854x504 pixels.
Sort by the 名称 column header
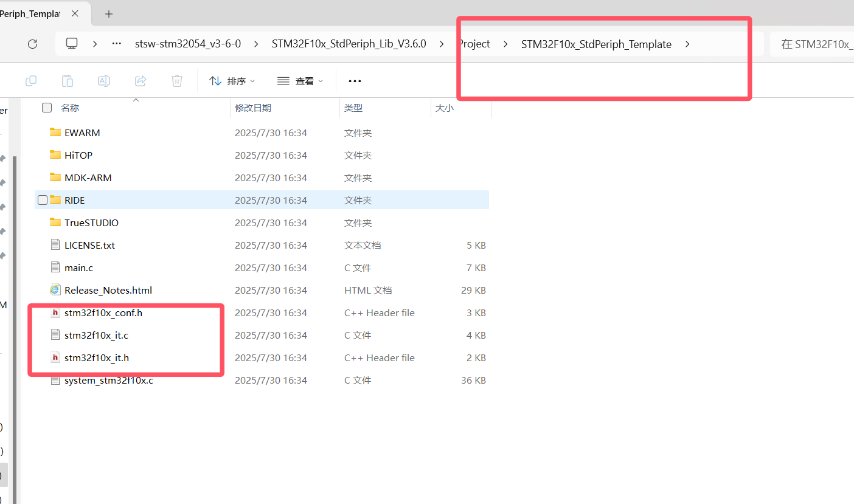click(x=70, y=108)
